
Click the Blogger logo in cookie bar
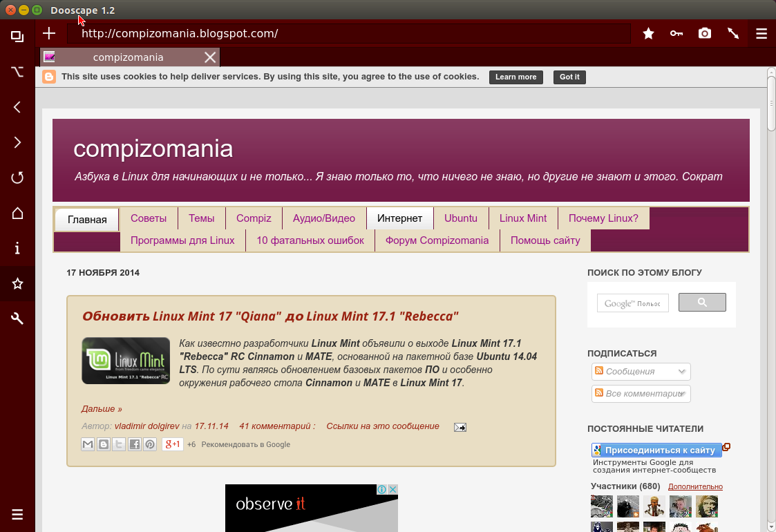coord(49,77)
